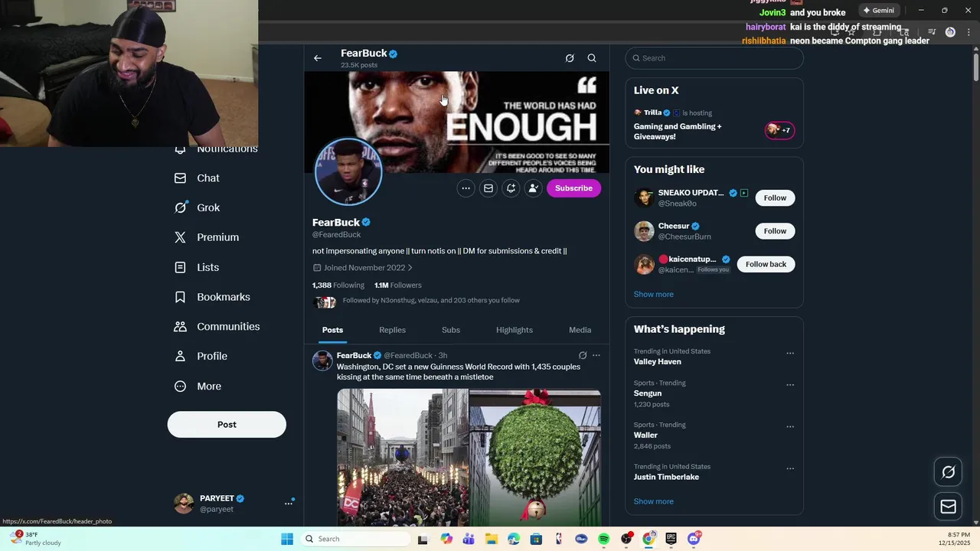This screenshot has height=551, width=980.
Task: Open Spotify from the Windows taskbar
Action: [x=603, y=539]
